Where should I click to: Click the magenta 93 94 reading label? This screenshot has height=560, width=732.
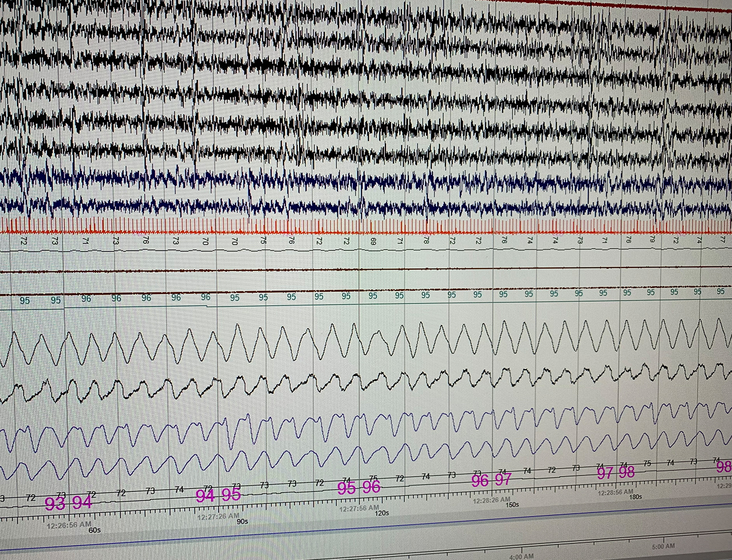click(x=68, y=503)
